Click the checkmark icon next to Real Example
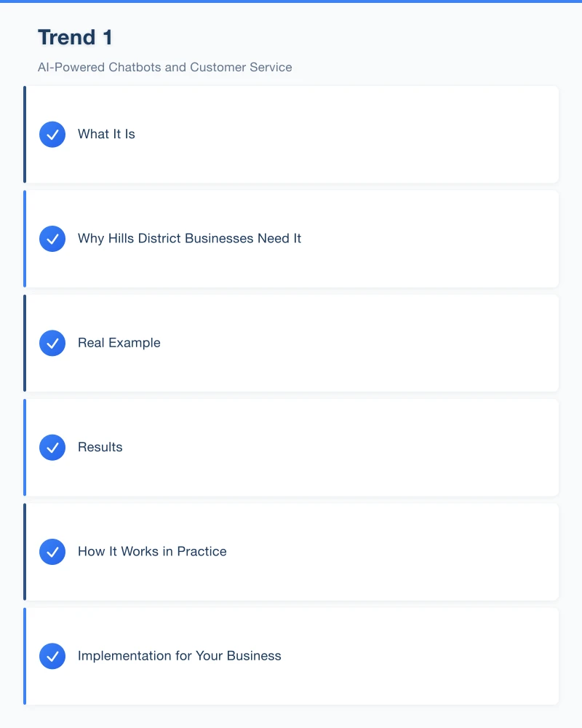Image resolution: width=582 pixels, height=728 pixels. (52, 343)
